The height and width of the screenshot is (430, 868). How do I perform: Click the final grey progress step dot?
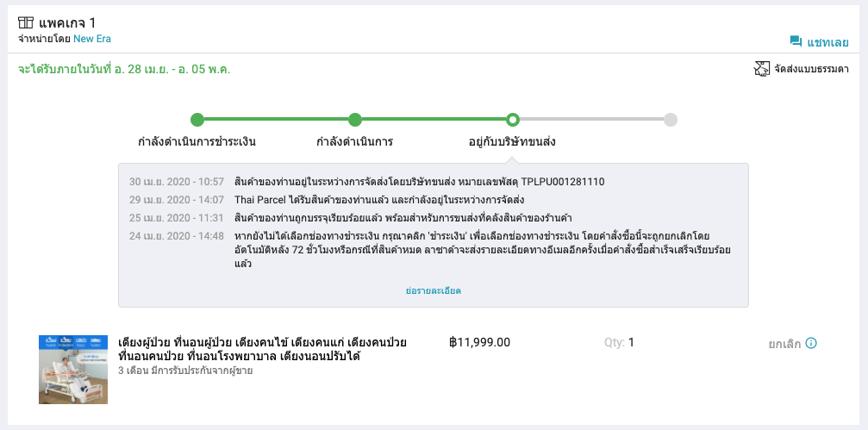pos(671,120)
